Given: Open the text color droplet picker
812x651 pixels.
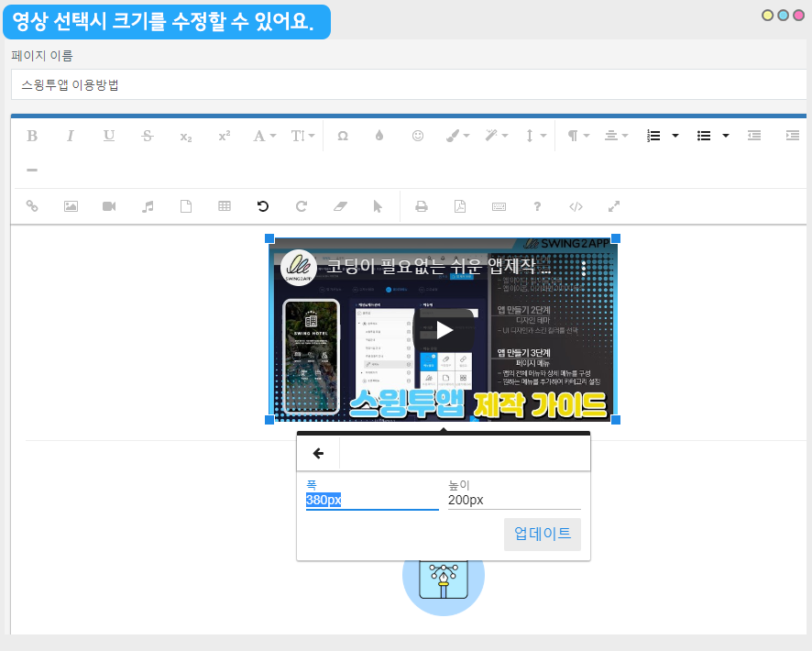Looking at the screenshot, I should coord(379,136).
